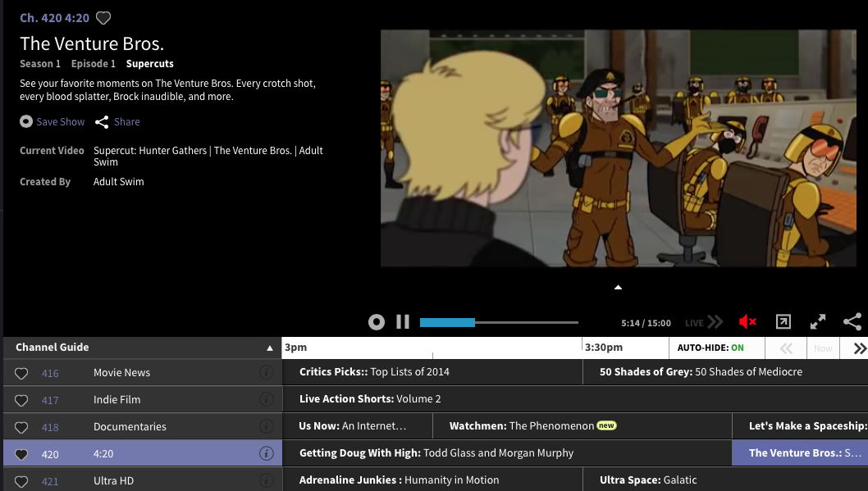Enter fullscreen mode
This screenshot has height=491, width=868.
click(818, 322)
